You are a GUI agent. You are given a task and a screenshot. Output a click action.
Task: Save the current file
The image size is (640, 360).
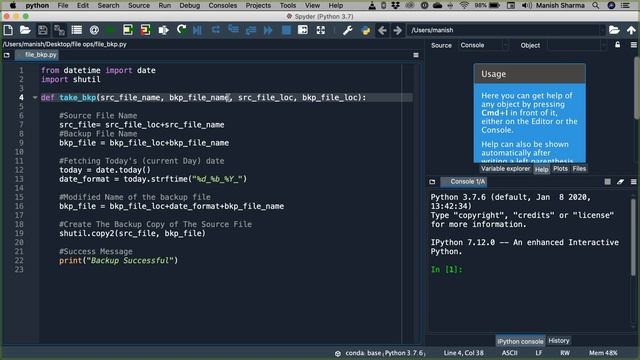point(42,30)
